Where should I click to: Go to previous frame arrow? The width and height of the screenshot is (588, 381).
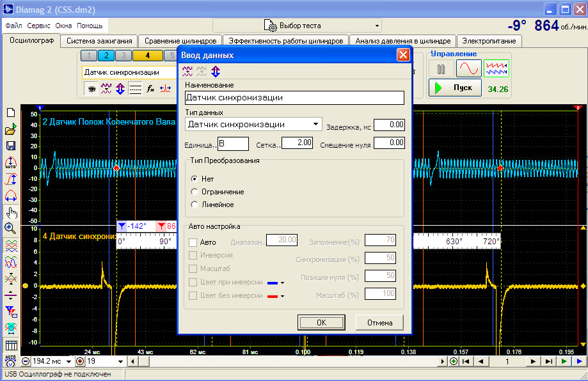click(481, 362)
